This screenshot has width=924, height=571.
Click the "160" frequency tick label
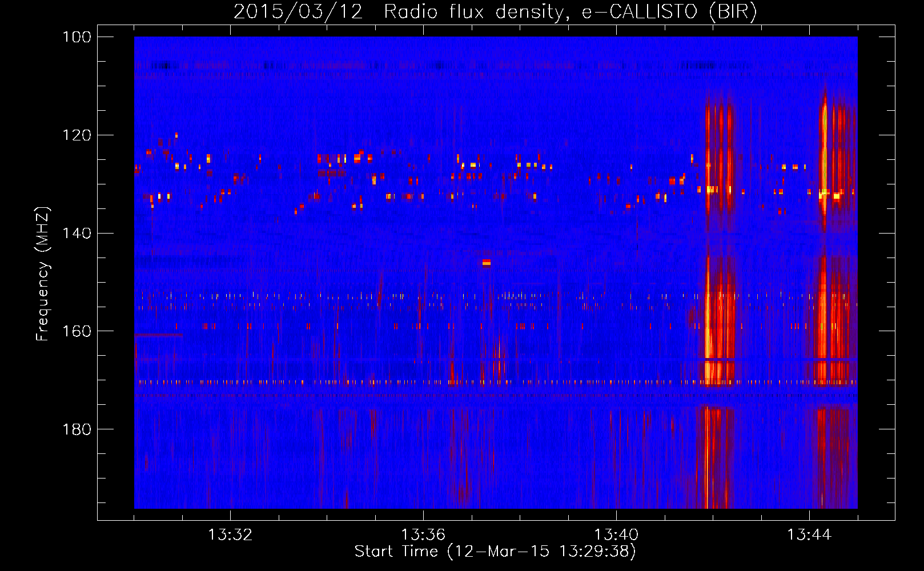coord(77,331)
